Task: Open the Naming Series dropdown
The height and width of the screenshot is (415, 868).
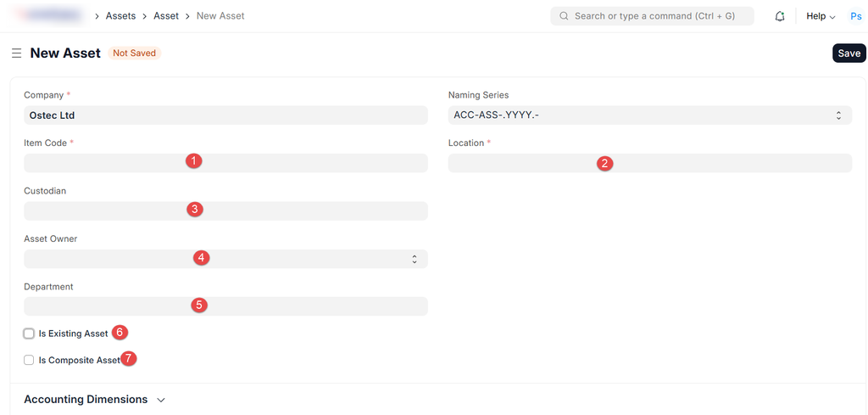Action: click(x=649, y=115)
